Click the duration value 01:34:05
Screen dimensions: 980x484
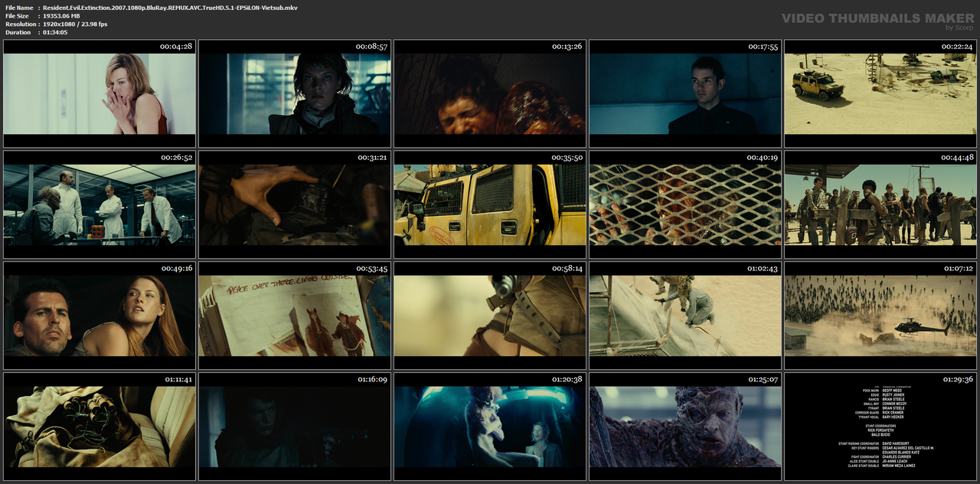pos(55,32)
